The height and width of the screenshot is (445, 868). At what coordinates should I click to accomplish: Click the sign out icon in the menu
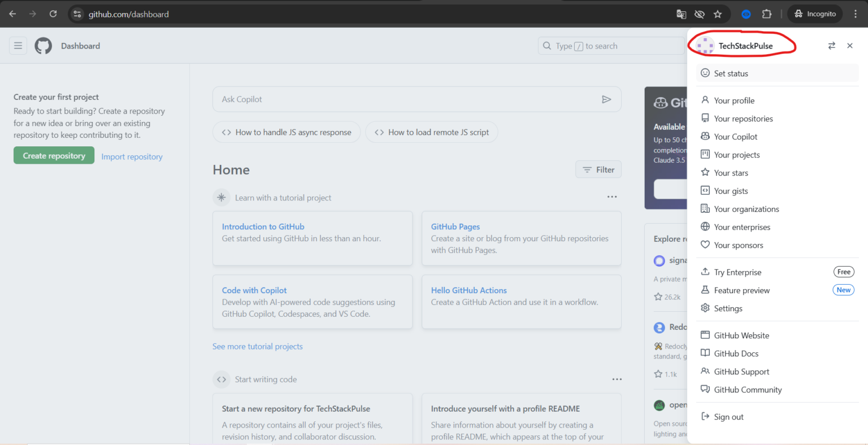click(705, 416)
